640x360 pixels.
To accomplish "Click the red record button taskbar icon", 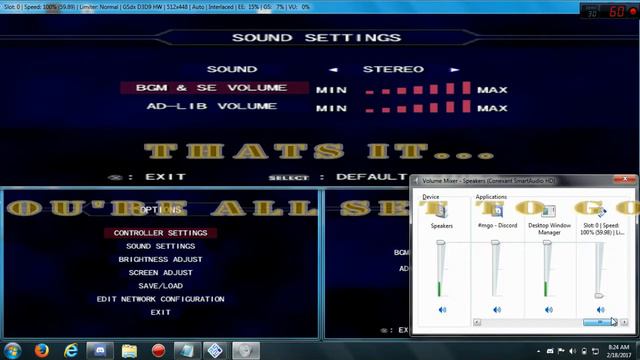I will pos(158,351).
